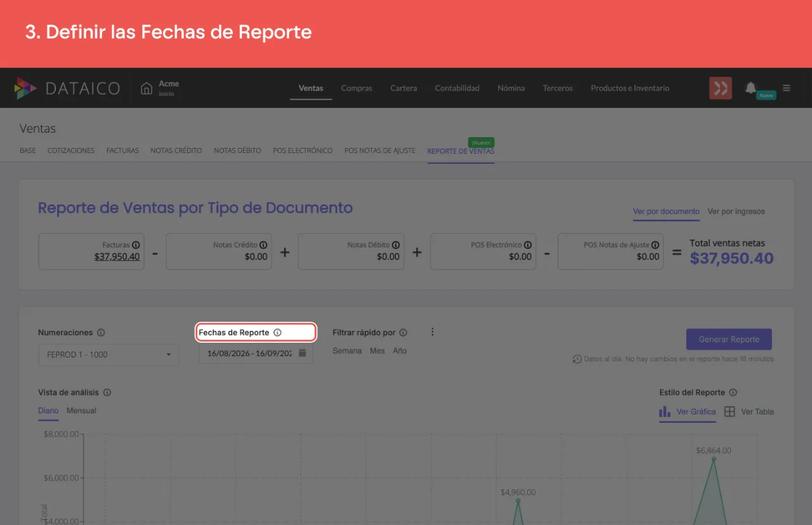The width and height of the screenshot is (812, 525).
Task: Open the Contabilidad main menu
Action: 457,88
